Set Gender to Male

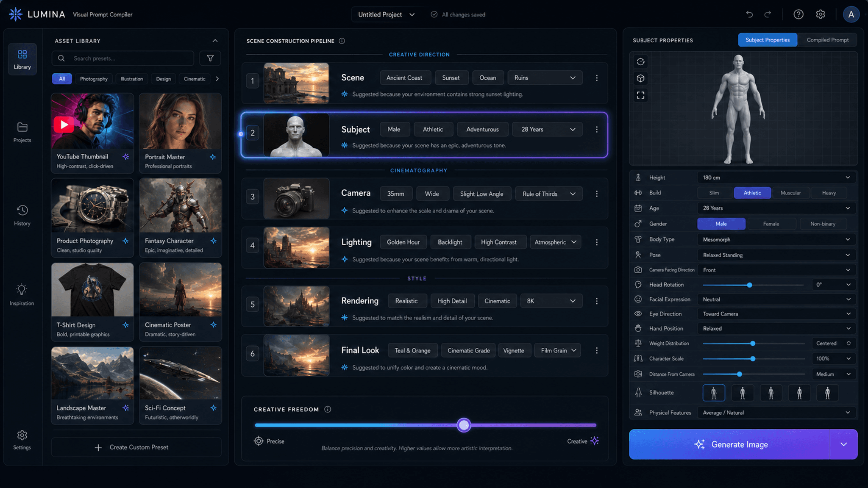pyautogui.click(x=721, y=224)
